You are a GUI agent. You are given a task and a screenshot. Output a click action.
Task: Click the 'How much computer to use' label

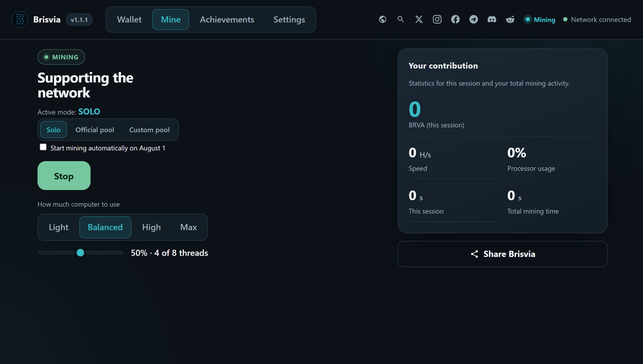[x=79, y=204]
